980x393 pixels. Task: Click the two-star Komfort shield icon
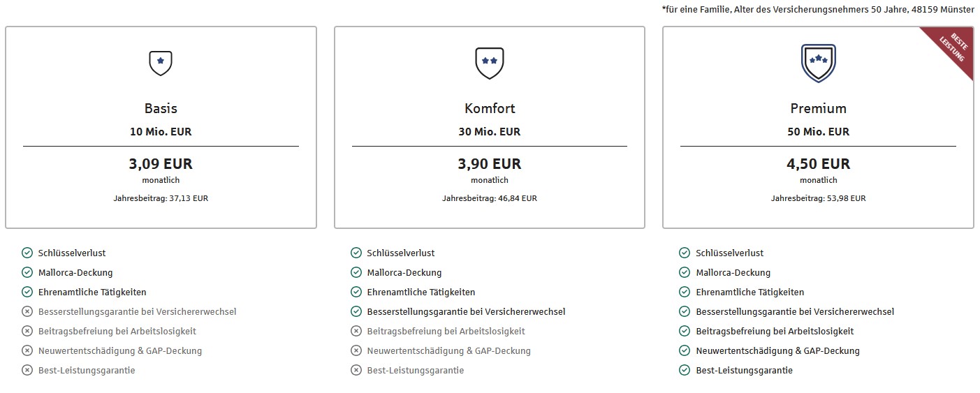tap(489, 63)
